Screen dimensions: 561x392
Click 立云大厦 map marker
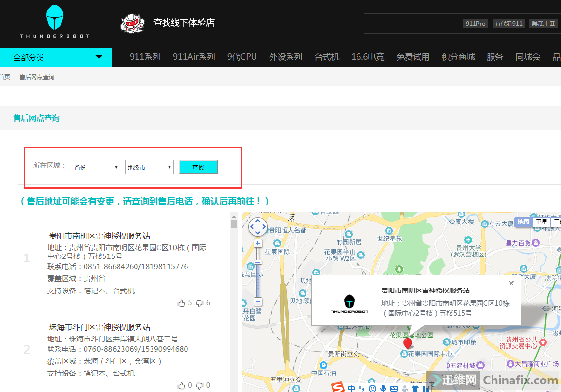(x=485, y=224)
